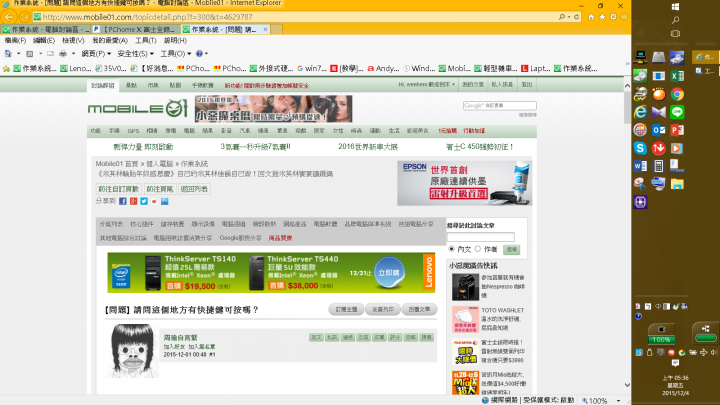
Task: Click the poster's avatar thumbnail
Action: pyautogui.click(x=133, y=350)
